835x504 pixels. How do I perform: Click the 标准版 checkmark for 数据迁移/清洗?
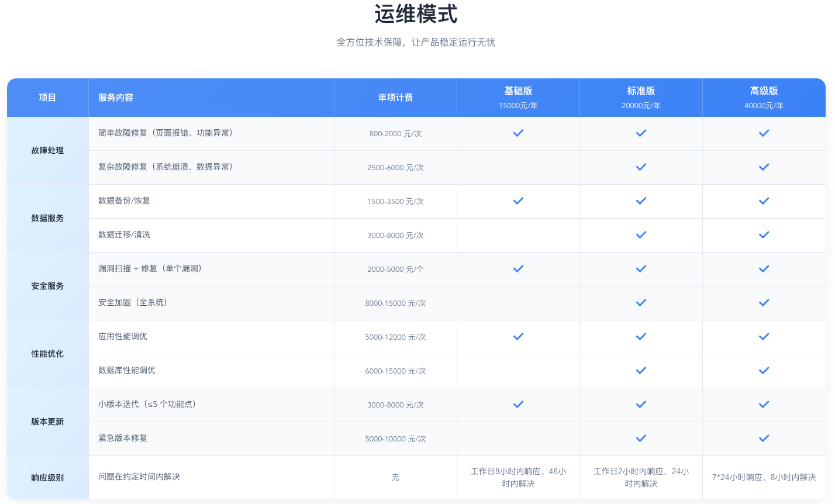pos(641,235)
